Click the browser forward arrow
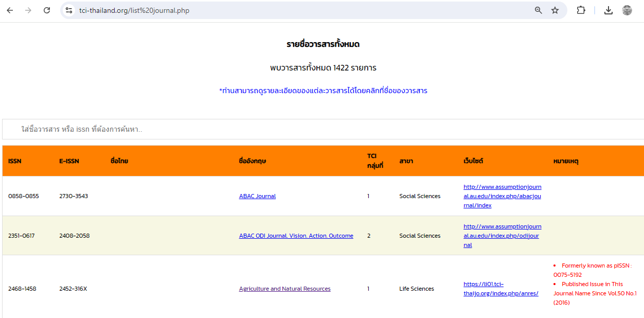The height and width of the screenshot is (318, 644). (28, 10)
